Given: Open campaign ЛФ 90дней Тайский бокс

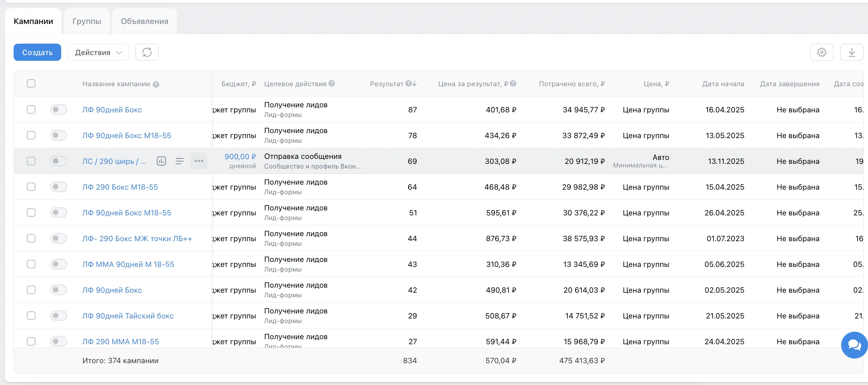Looking at the screenshot, I should pyautogui.click(x=128, y=316).
